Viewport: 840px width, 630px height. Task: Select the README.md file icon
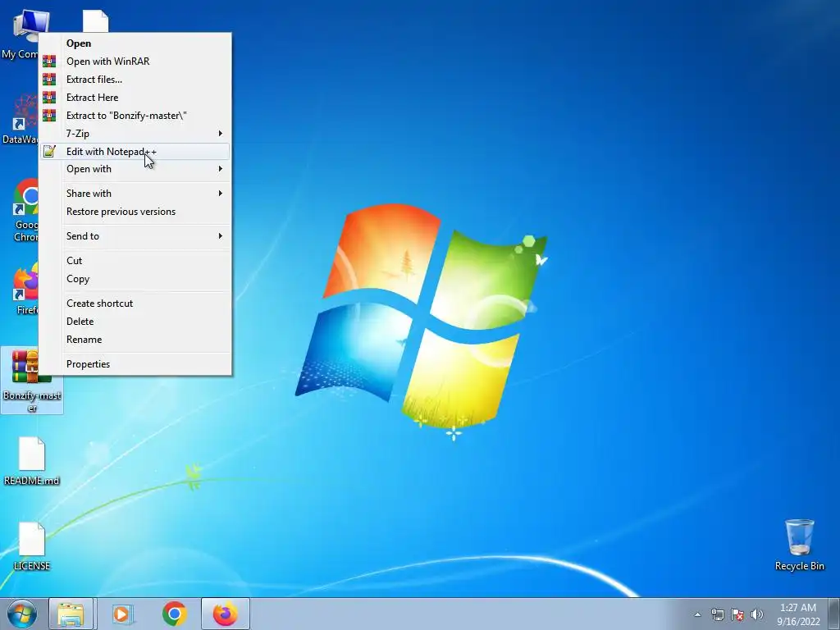(x=32, y=461)
